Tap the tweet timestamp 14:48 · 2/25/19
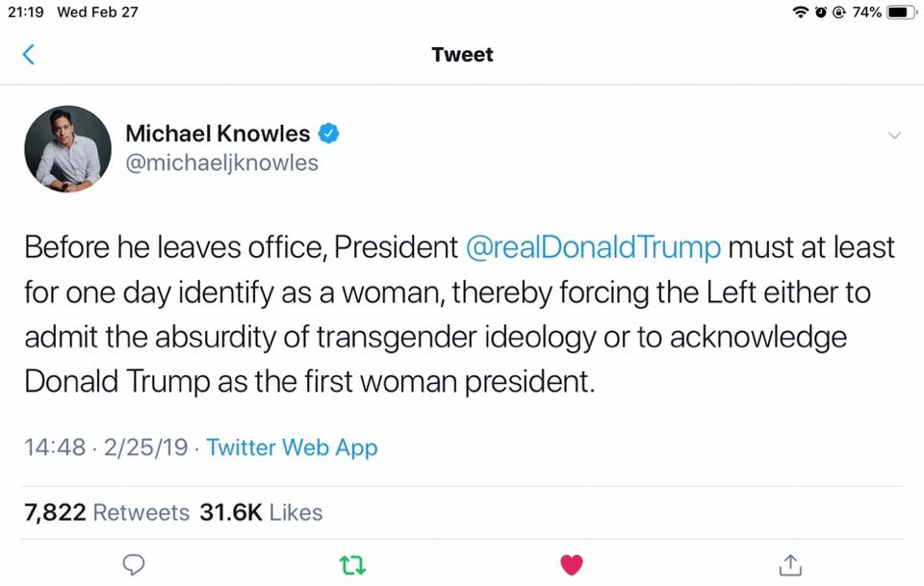924x586 pixels. pos(106,447)
